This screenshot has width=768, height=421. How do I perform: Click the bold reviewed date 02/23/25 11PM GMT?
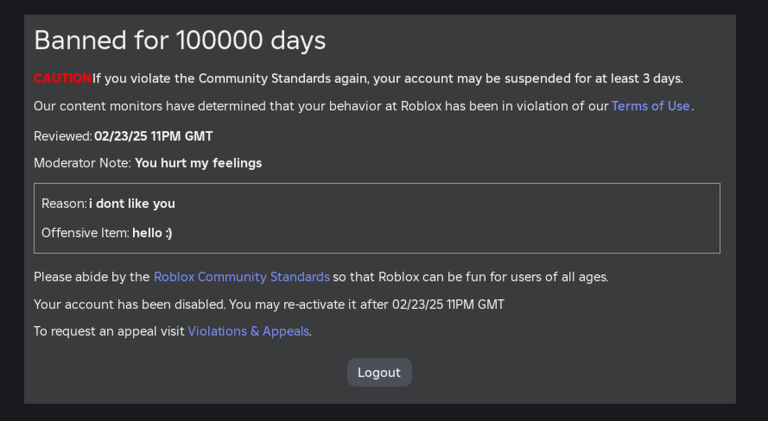[153, 136]
